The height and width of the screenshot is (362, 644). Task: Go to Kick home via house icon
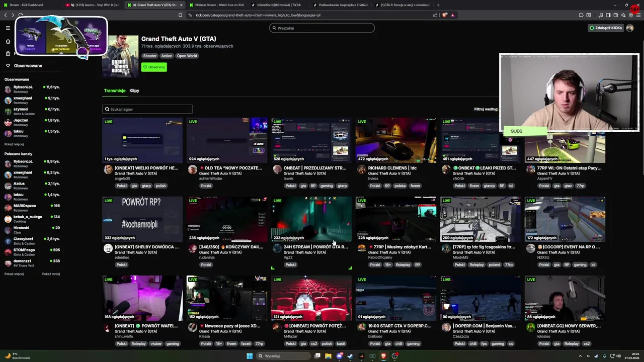[x=8, y=41]
